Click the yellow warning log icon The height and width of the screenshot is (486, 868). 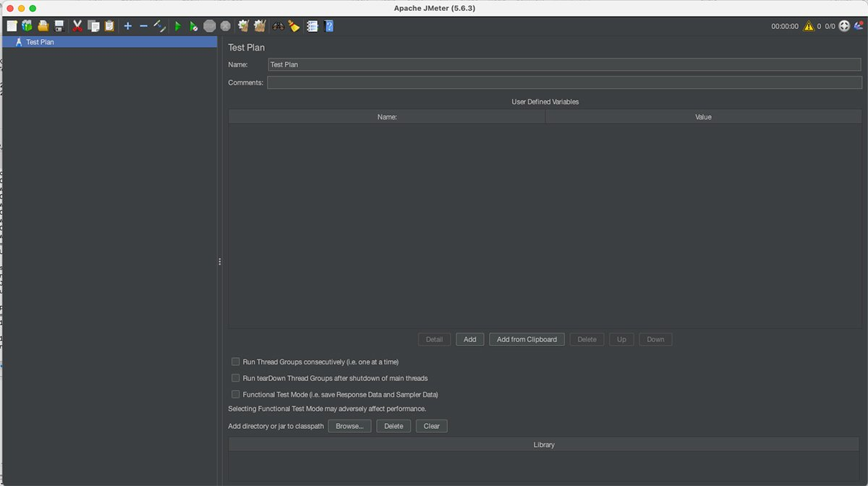809,26
